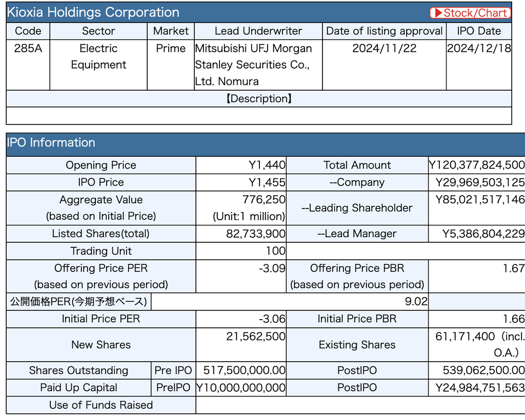Select the Opening Price label

(x=101, y=165)
